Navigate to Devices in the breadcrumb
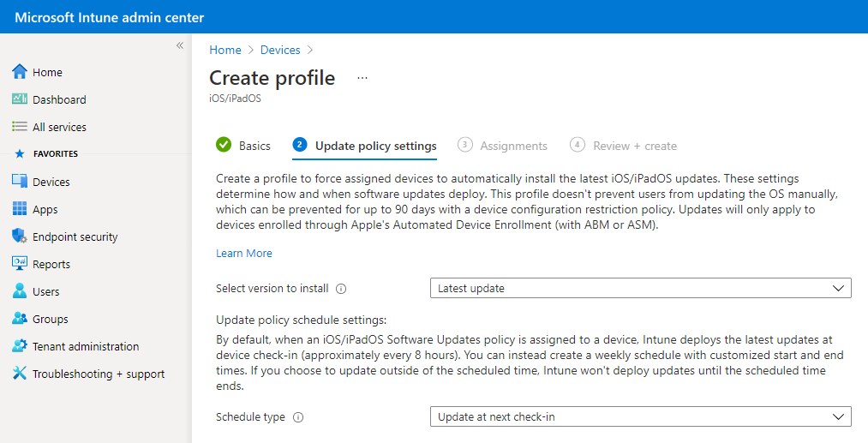The width and height of the screenshot is (868, 443). (280, 51)
